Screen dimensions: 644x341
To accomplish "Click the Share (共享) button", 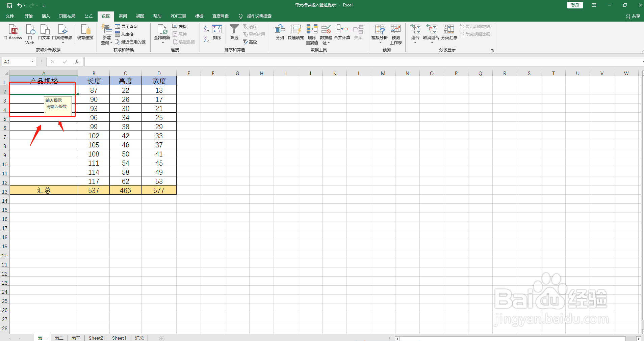I will (633, 16).
